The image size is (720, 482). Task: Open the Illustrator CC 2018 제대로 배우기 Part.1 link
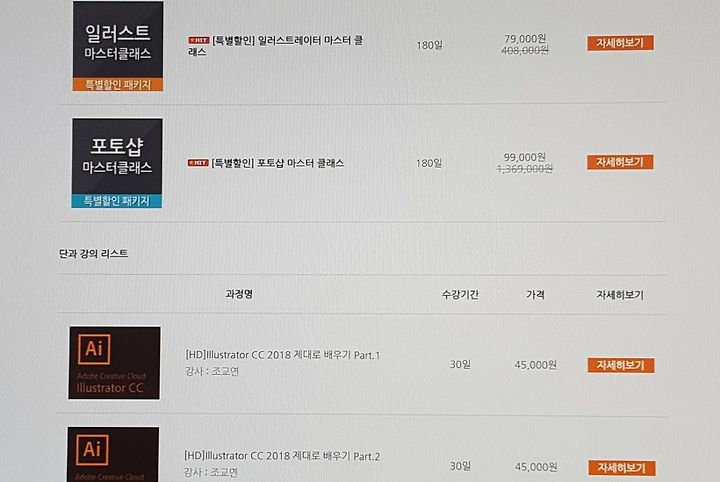point(282,355)
